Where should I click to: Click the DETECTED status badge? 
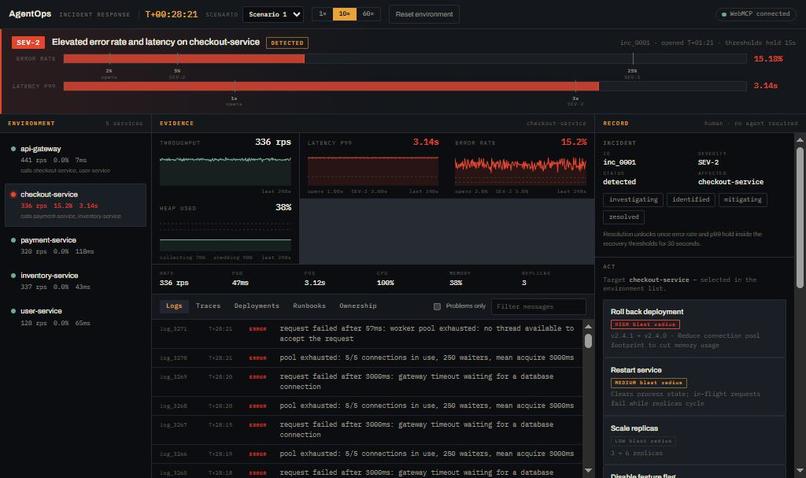287,43
